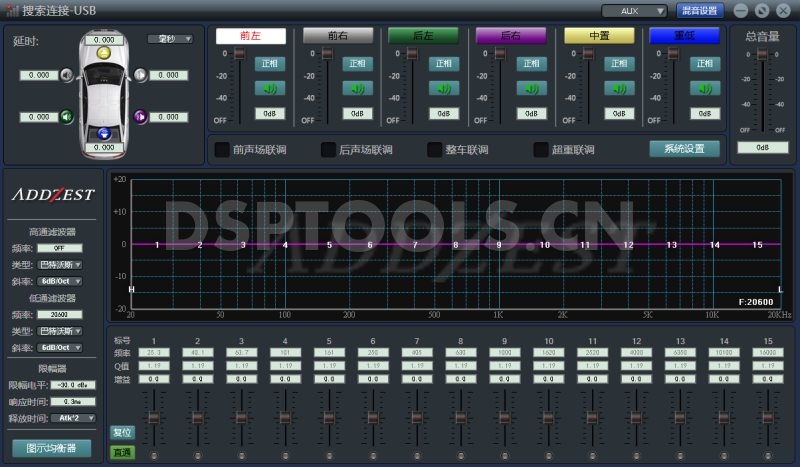Screen dimensions: 800x467
Task: Enable 整车联调 checkbox
Action: point(434,150)
